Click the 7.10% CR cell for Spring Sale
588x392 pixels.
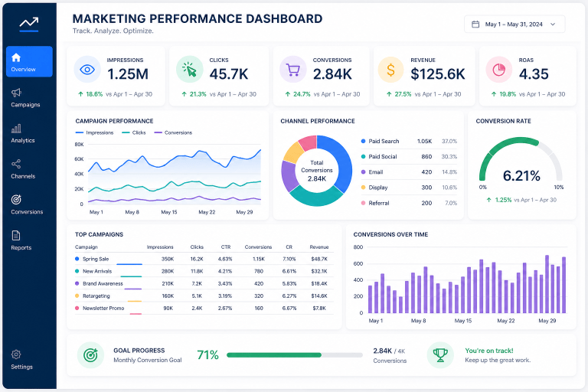tap(289, 259)
